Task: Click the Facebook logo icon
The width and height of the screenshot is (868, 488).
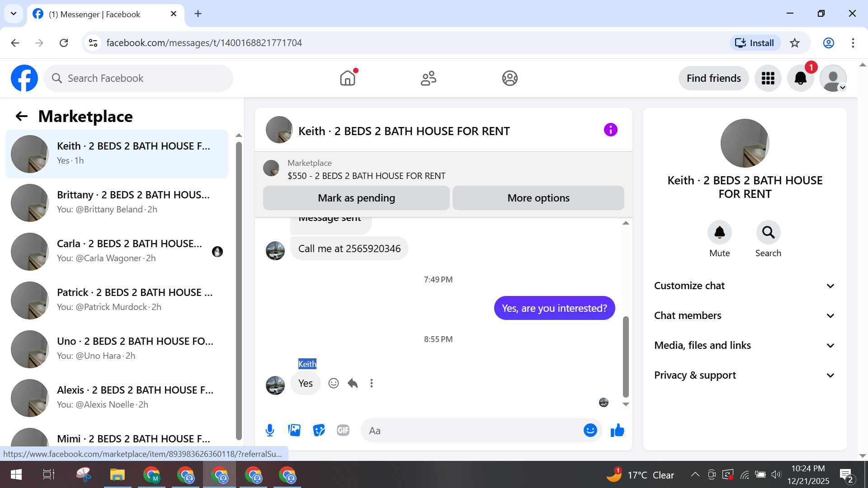Action: coord(24,78)
